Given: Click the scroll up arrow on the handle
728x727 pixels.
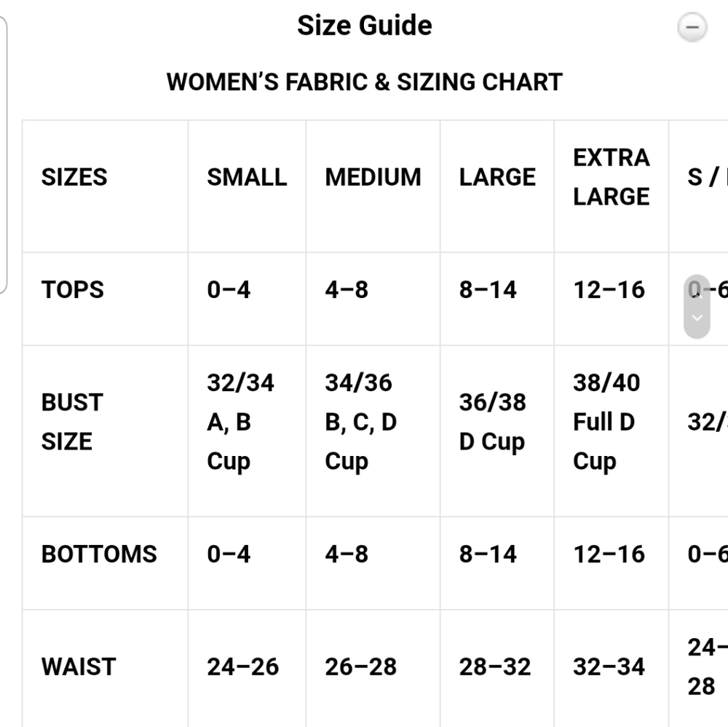Looking at the screenshot, I should [697, 294].
